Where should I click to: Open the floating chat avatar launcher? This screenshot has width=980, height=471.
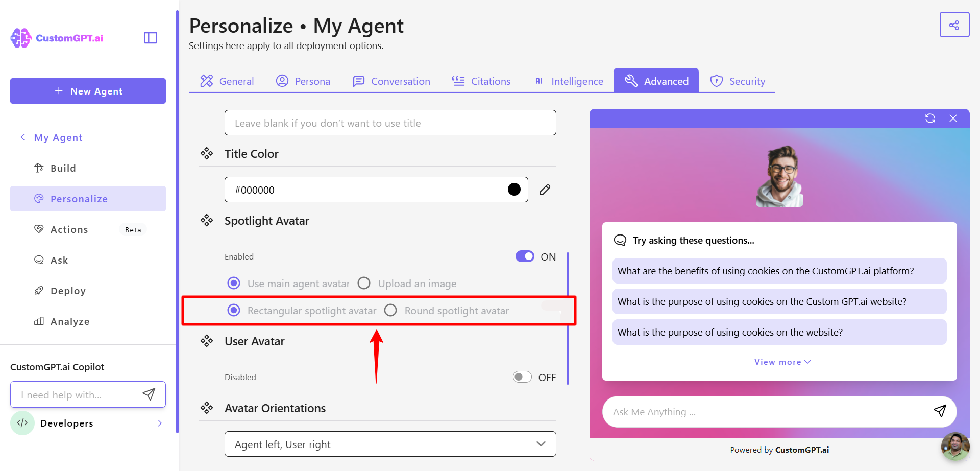pos(955,446)
